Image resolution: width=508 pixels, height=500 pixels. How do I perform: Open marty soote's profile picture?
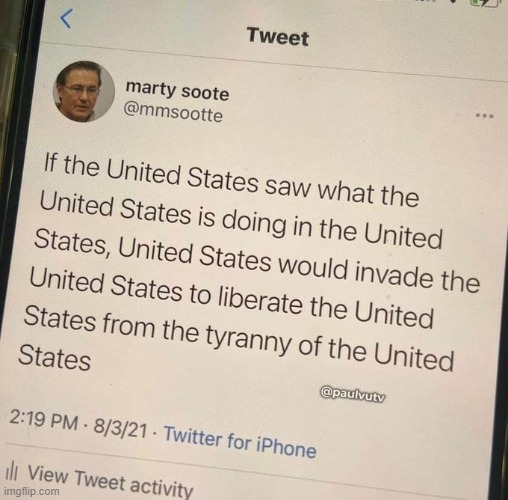click(x=84, y=91)
